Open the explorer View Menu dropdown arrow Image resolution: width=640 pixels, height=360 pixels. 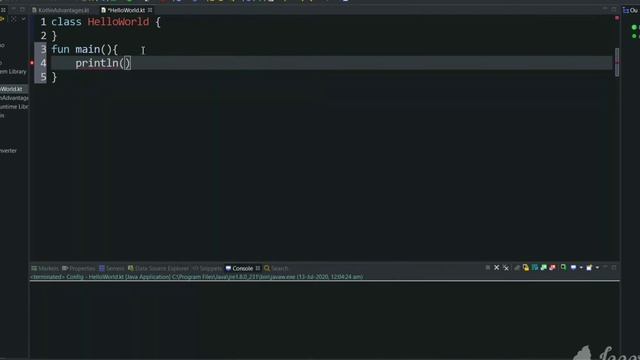pyautogui.click(x=23, y=19)
